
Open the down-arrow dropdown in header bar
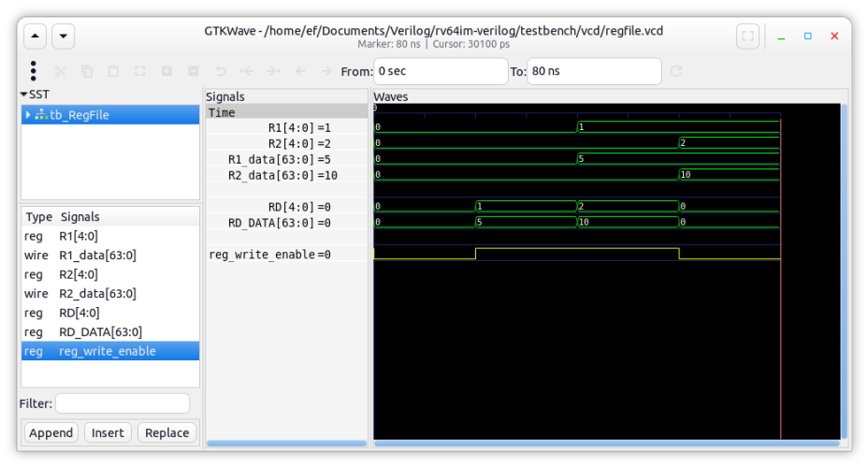[x=63, y=37]
